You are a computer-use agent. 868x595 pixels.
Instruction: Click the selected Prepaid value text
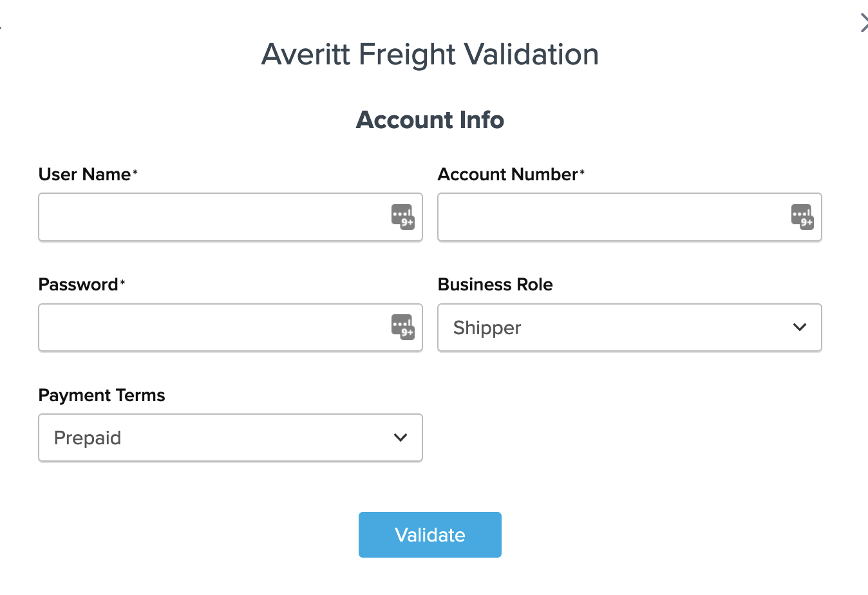[x=88, y=438]
